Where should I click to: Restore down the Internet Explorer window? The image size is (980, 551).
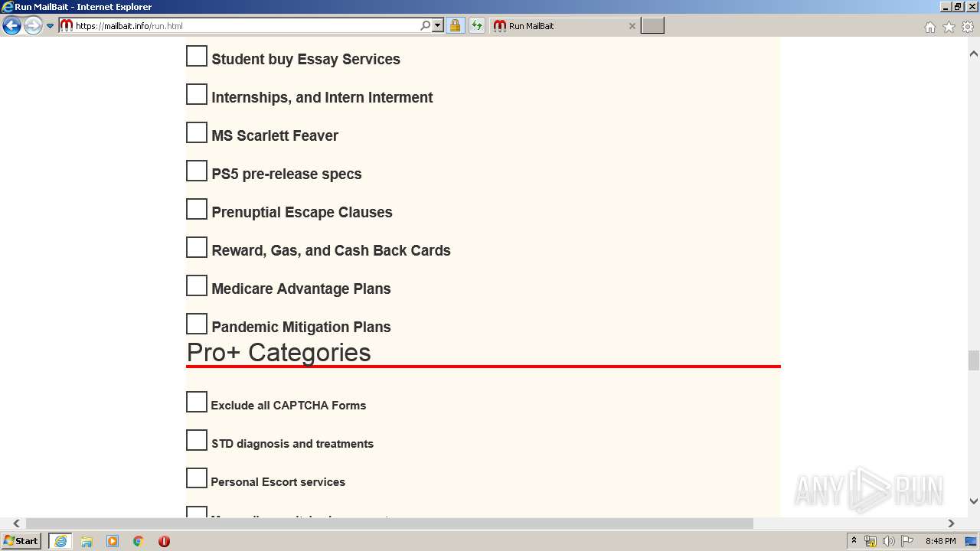click(959, 7)
